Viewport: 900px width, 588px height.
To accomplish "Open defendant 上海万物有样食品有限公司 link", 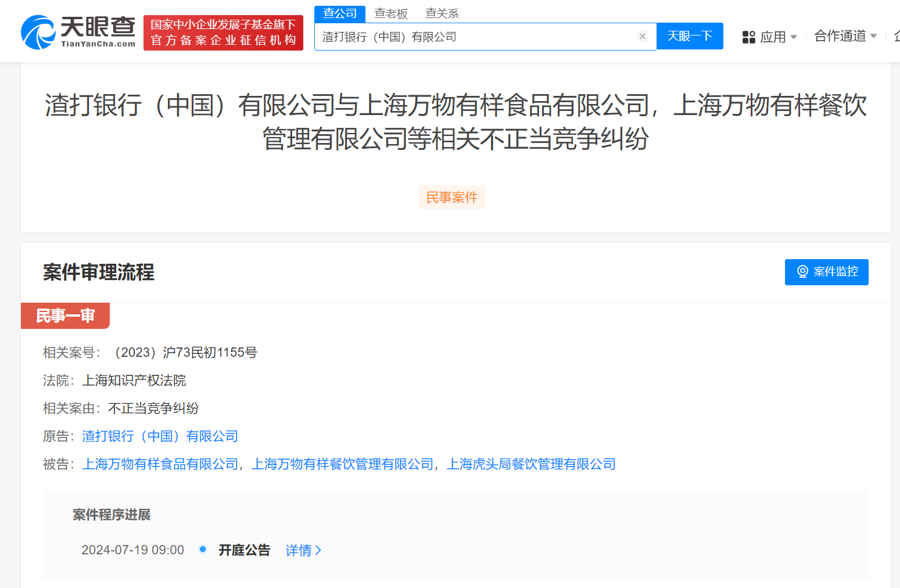I will click(x=160, y=464).
